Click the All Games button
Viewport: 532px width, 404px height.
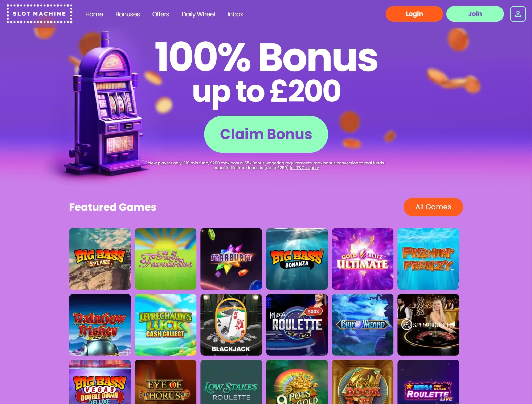point(433,207)
